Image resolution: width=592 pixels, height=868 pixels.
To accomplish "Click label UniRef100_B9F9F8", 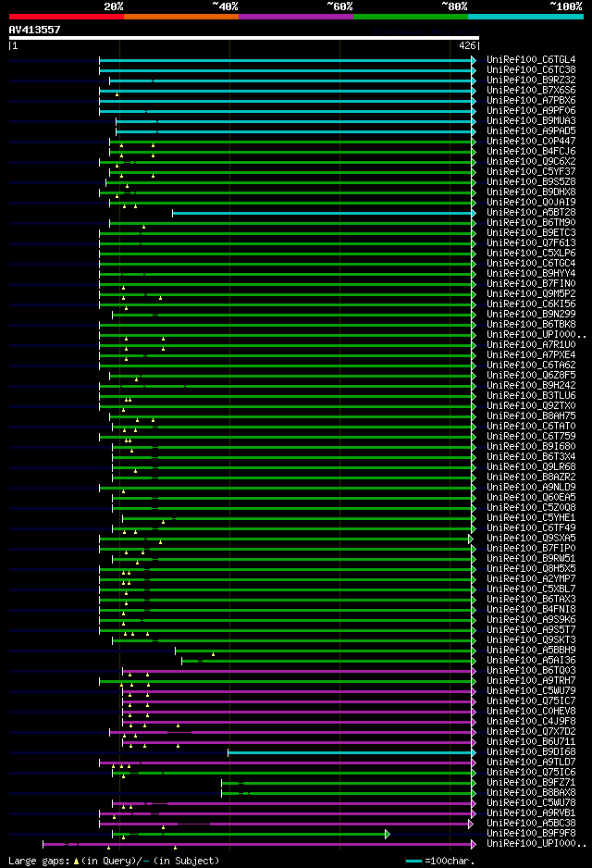I will (x=531, y=834).
